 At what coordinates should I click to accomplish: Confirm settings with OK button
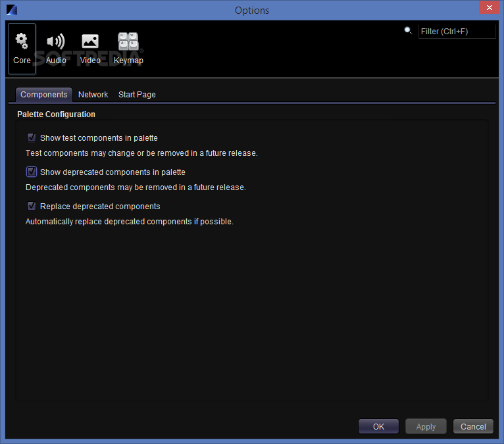[378, 426]
